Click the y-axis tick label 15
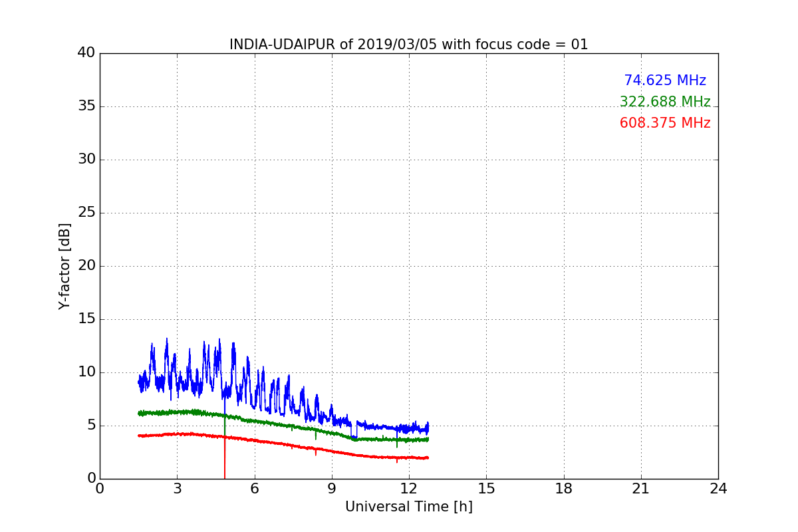798x532 pixels. tap(86, 319)
